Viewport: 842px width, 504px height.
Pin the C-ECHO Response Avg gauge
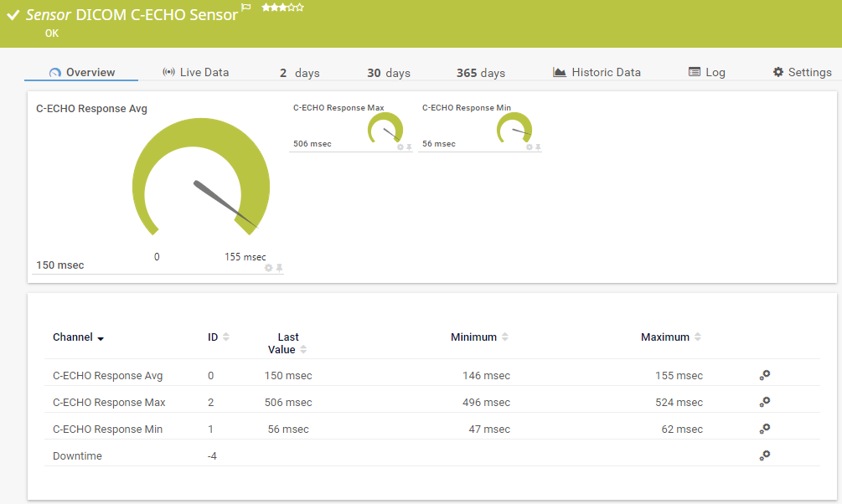click(280, 268)
